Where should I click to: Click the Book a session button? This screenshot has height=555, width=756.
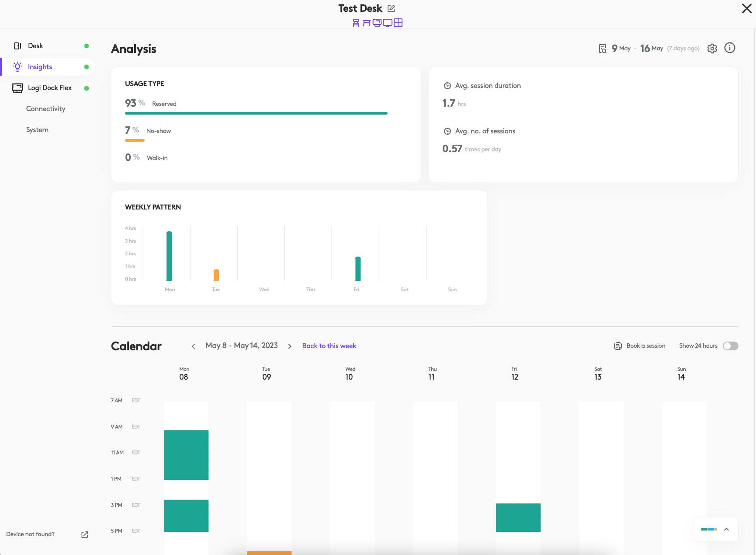[x=640, y=346]
